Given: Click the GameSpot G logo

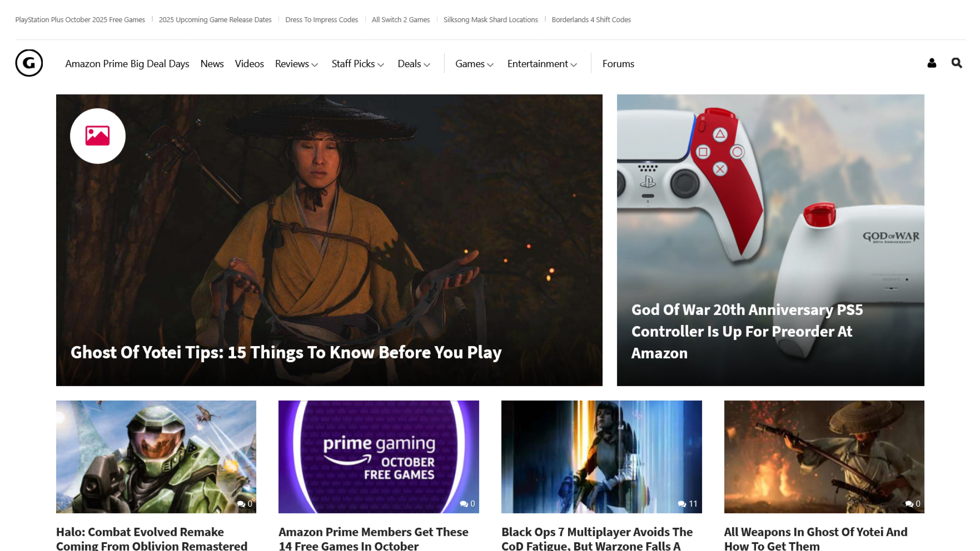Looking at the screenshot, I should pos(29,63).
